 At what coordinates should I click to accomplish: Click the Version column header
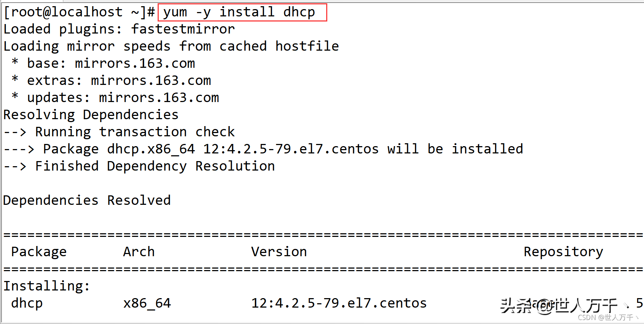pyautogui.click(x=279, y=252)
